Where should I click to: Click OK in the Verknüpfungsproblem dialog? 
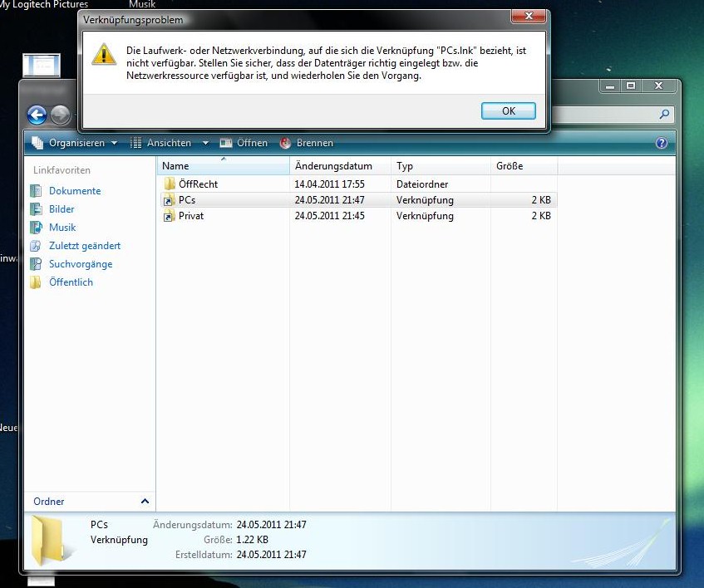click(x=508, y=110)
